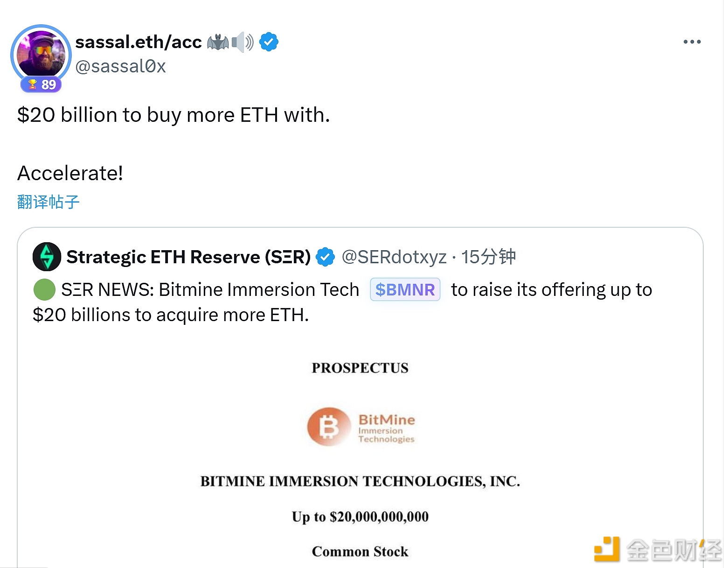This screenshot has width=728, height=568.
Task: Click the "Accelerate!" post text
Action: point(70,173)
